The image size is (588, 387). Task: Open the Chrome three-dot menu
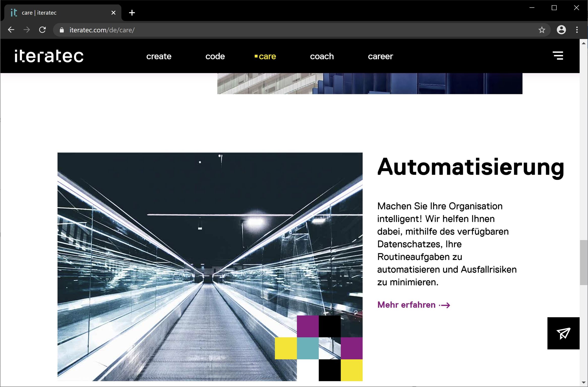pyautogui.click(x=577, y=30)
